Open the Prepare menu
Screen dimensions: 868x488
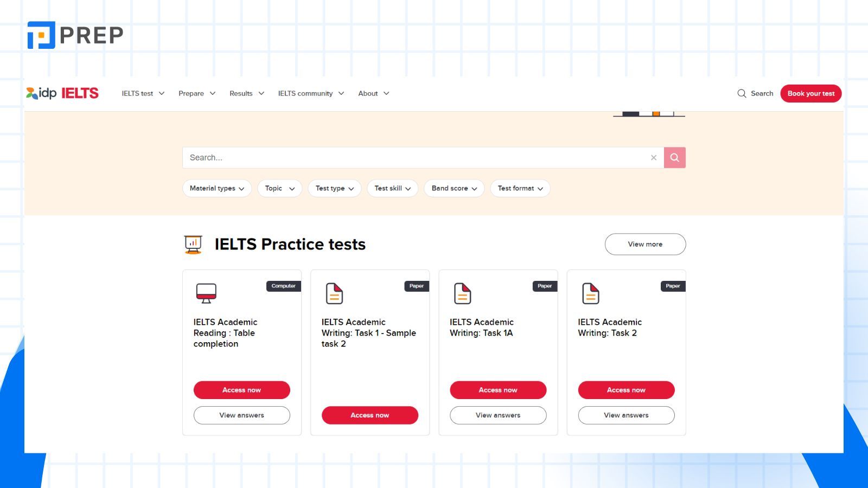197,93
